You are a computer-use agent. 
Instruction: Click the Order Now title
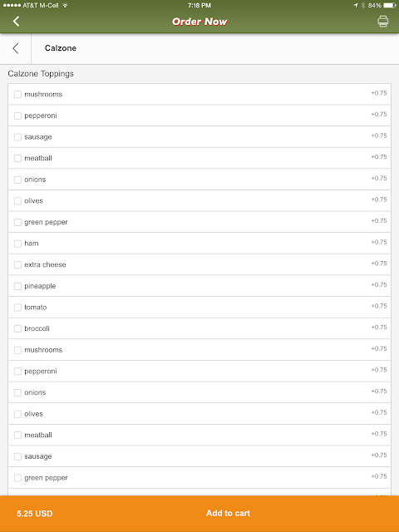pyautogui.click(x=199, y=22)
